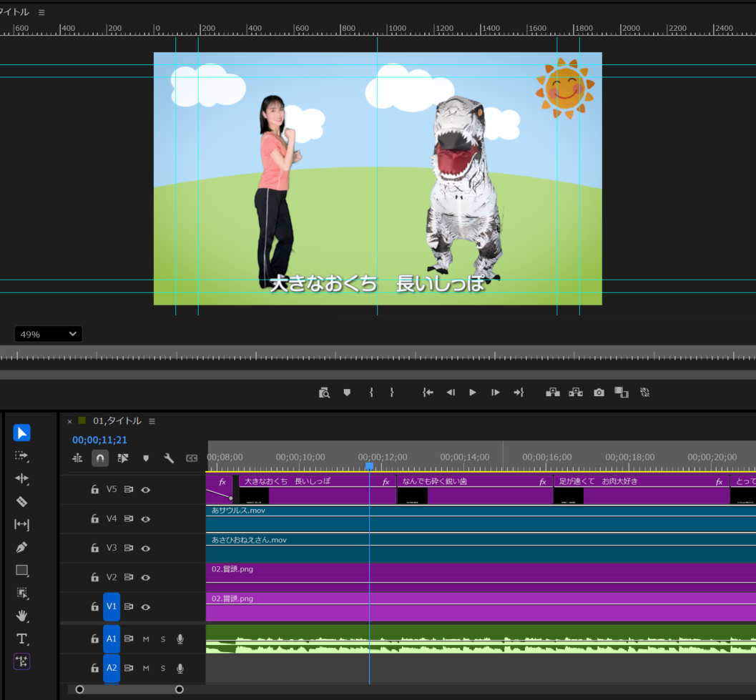
Task: Select the Razor tool
Action: (21, 501)
